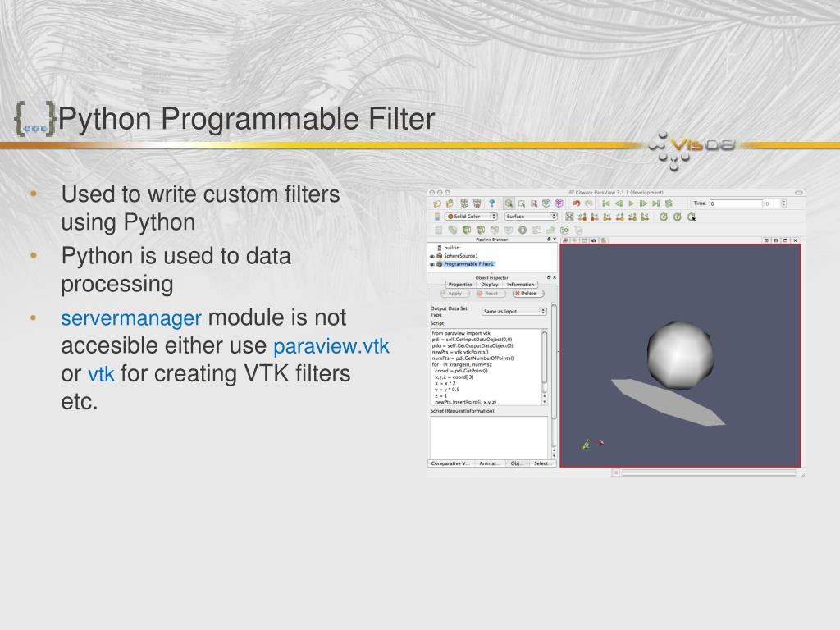Click the Script box vertical scrollbar
The width and height of the screenshot is (840, 630).
tap(545, 367)
